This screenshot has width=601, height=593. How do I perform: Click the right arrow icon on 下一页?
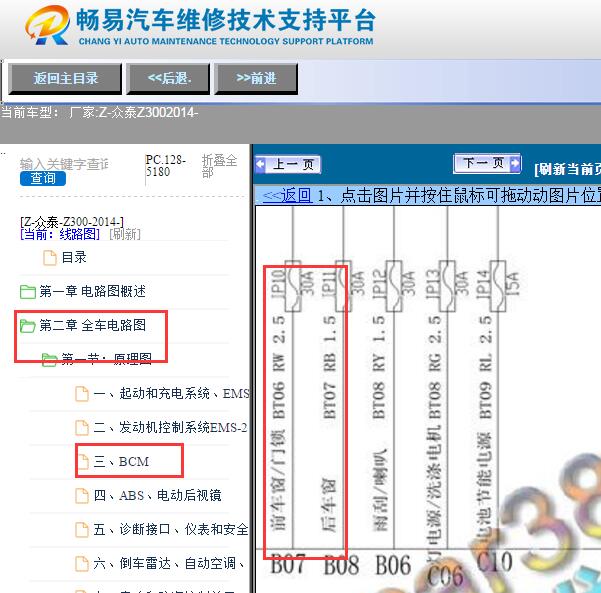(x=516, y=163)
